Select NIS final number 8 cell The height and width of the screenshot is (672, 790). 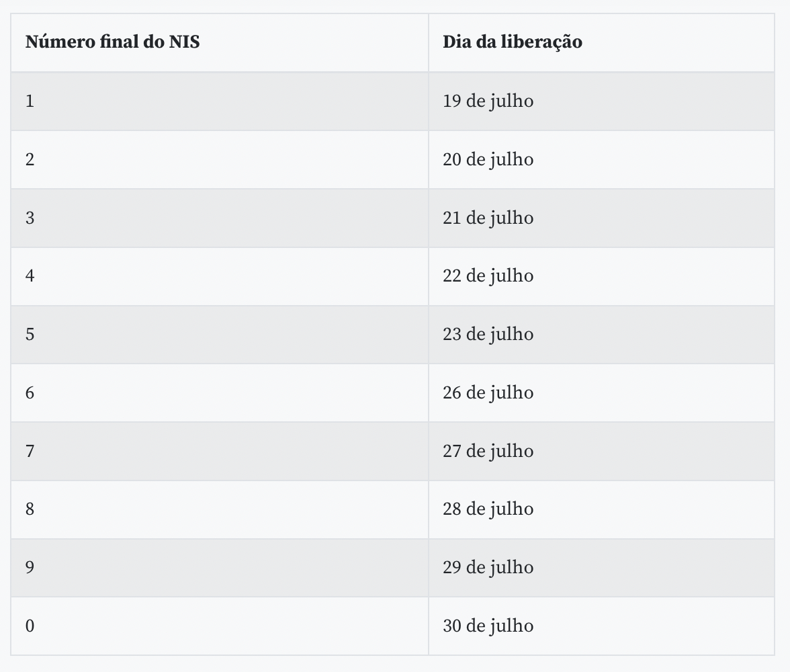[x=30, y=509]
